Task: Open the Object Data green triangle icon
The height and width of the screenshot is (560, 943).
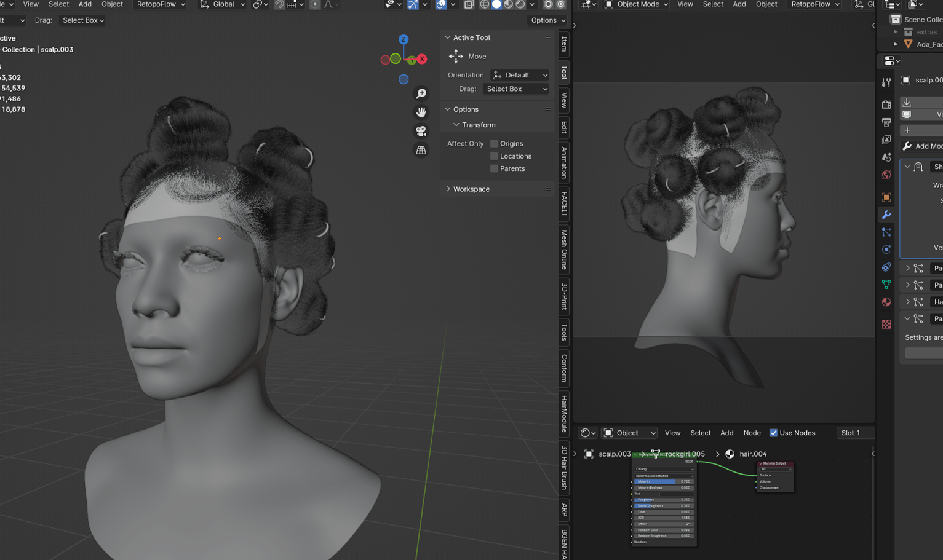Action: [x=886, y=285]
